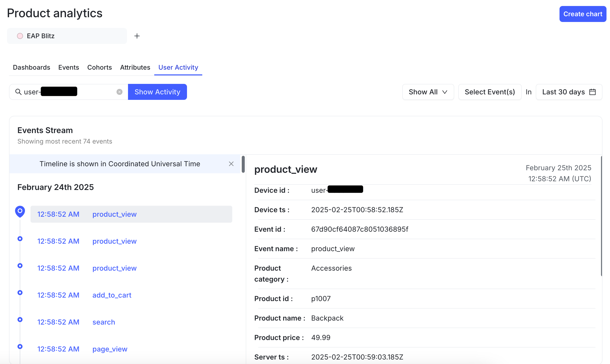Click the calendar icon in date range
Viewport: 610px width, 364px height.
592,92
